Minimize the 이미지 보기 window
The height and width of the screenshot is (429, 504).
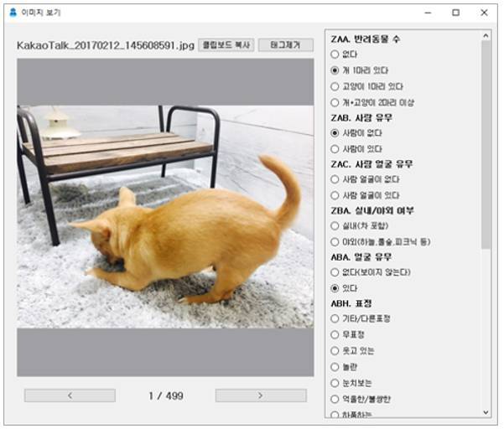click(428, 13)
